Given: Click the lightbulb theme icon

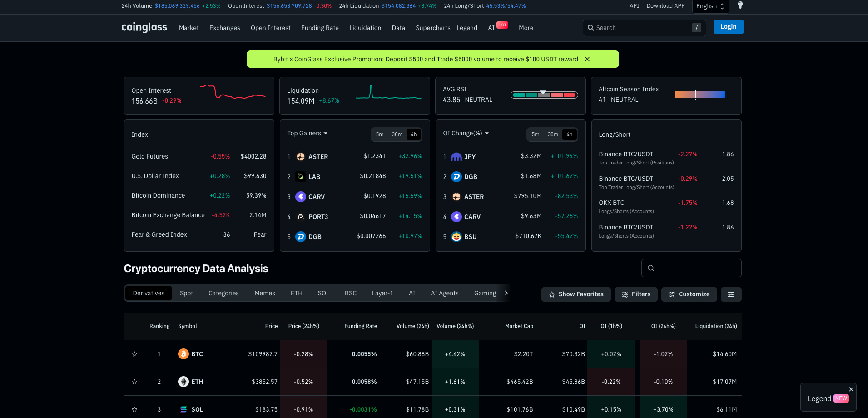Looking at the screenshot, I should click(x=740, y=5).
